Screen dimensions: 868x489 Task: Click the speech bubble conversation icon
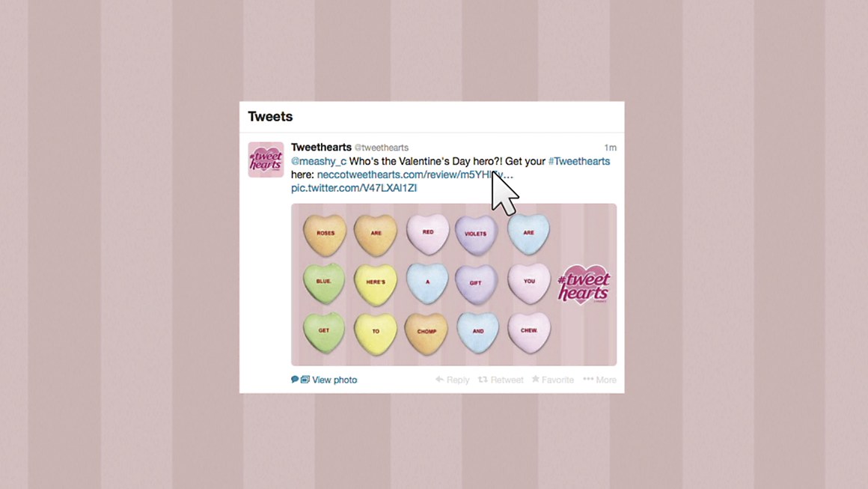295,380
